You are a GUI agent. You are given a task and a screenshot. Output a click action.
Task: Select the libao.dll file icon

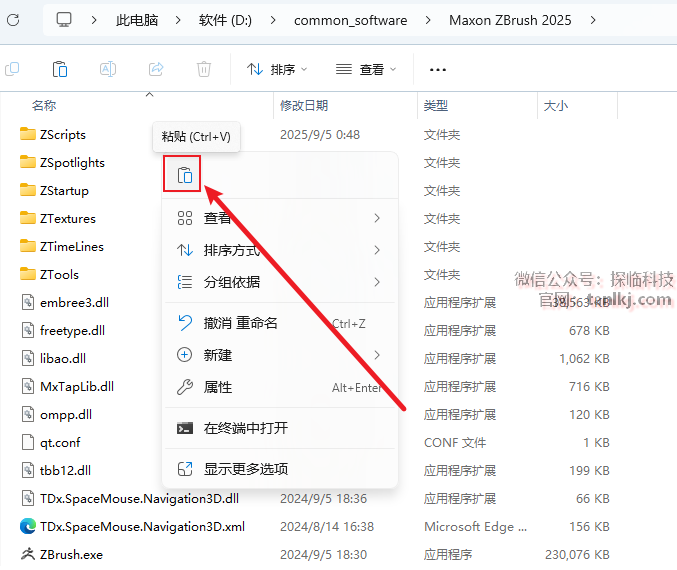click(28, 358)
